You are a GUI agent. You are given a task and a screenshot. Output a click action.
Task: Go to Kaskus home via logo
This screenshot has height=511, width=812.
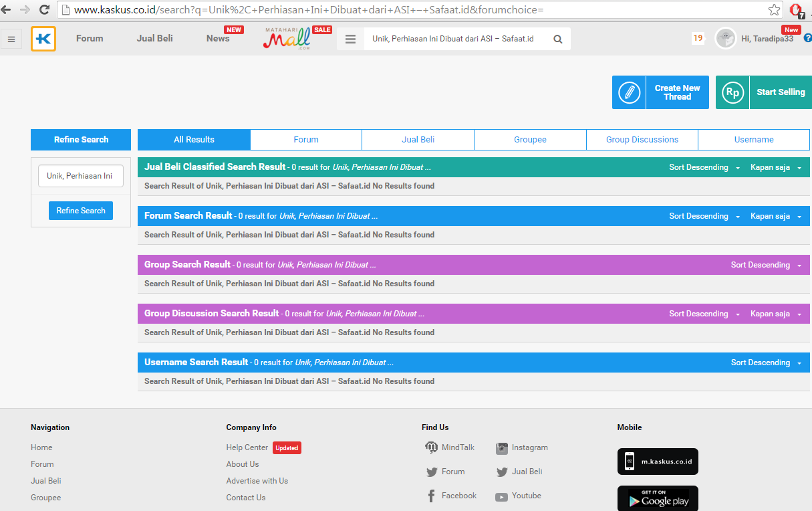(x=43, y=39)
